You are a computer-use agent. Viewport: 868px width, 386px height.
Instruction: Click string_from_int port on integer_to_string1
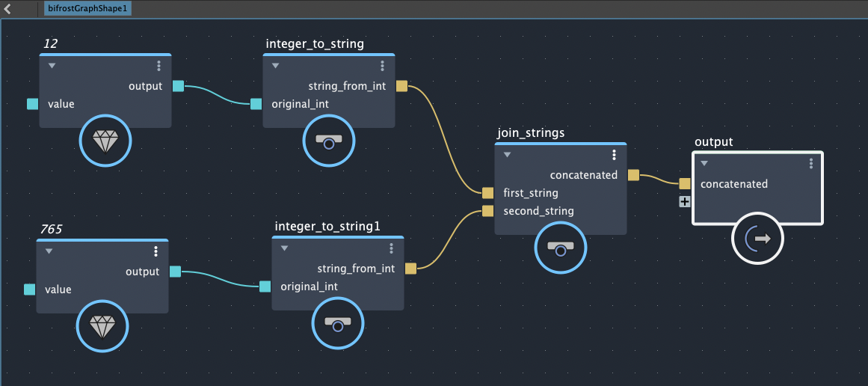410,269
